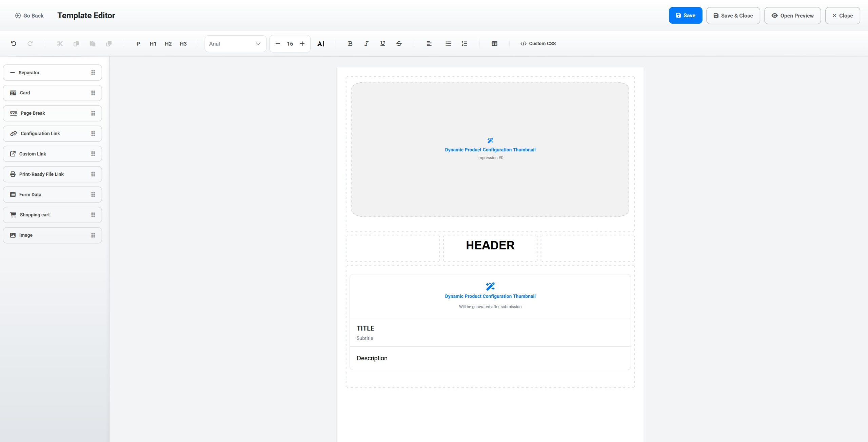
Task: Select the Shopping cart block
Action: (52, 215)
